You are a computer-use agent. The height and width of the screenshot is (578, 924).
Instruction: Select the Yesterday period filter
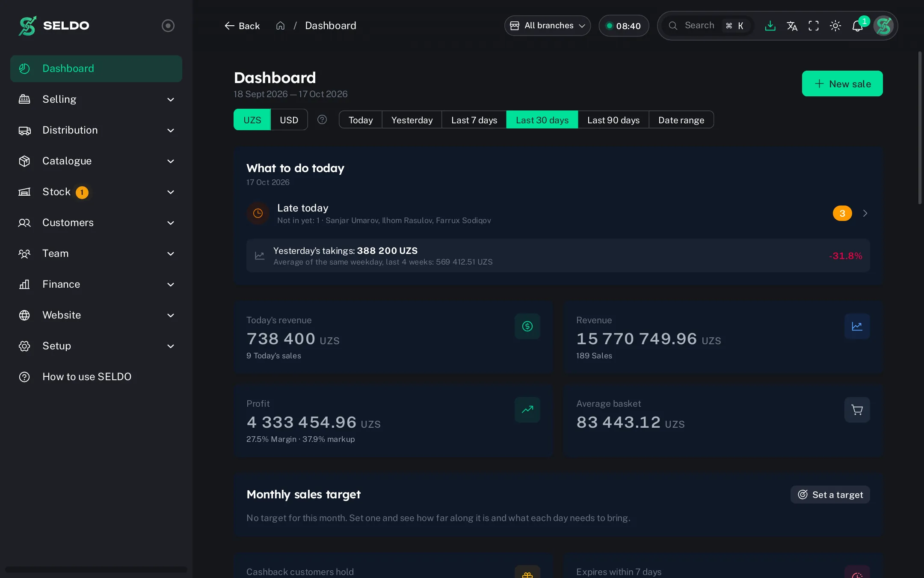[412, 119]
